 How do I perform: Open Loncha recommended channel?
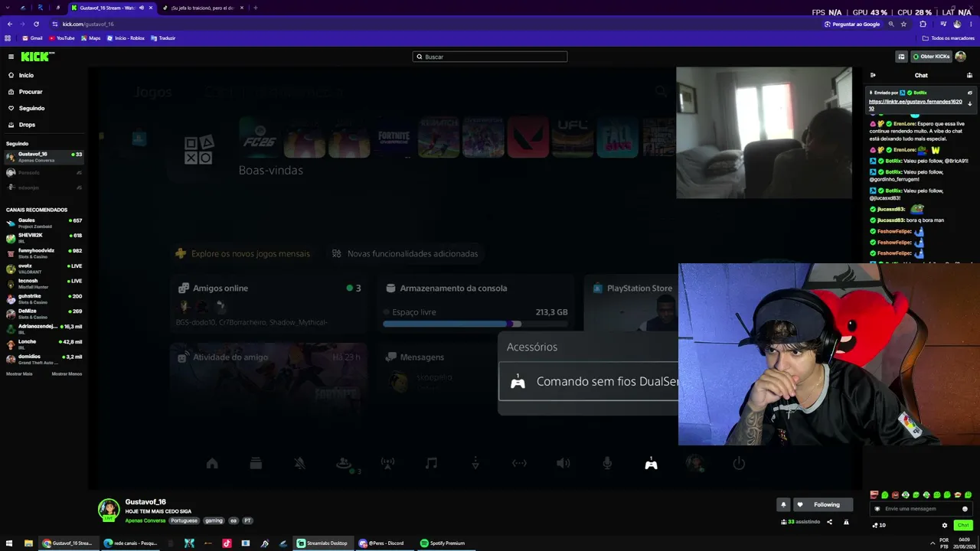(44, 344)
